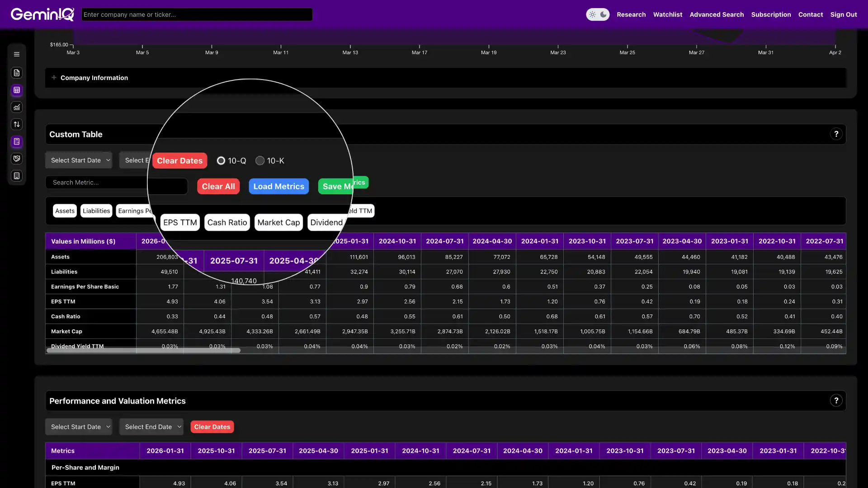Select the handshake icon in sidebar
Screen dimensions: 868x488
click(17, 159)
